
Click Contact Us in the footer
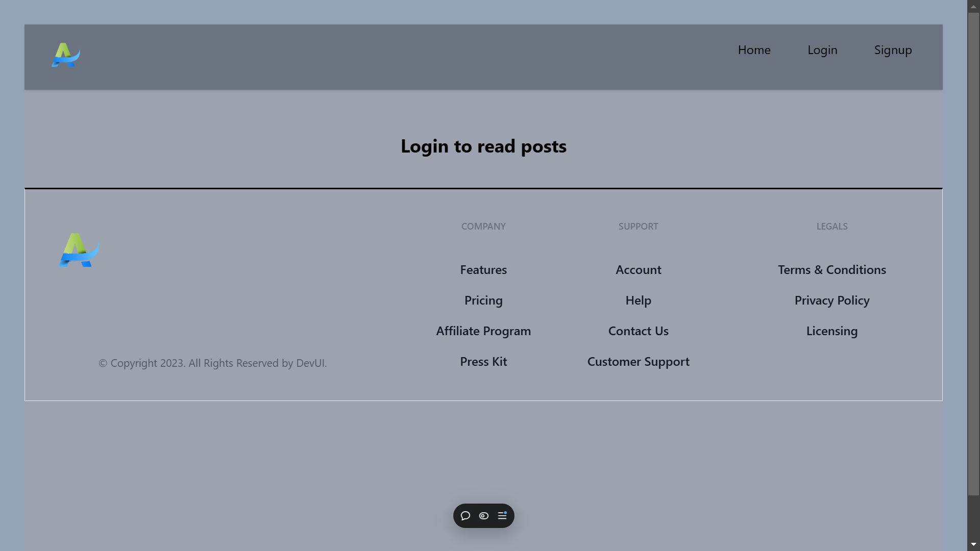(638, 331)
